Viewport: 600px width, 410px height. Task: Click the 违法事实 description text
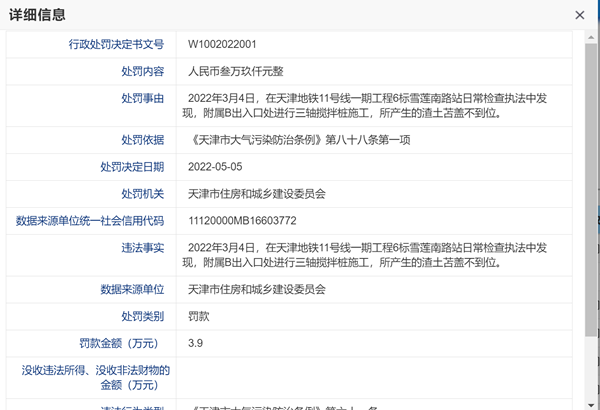pyautogui.click(x=365, y=255)
